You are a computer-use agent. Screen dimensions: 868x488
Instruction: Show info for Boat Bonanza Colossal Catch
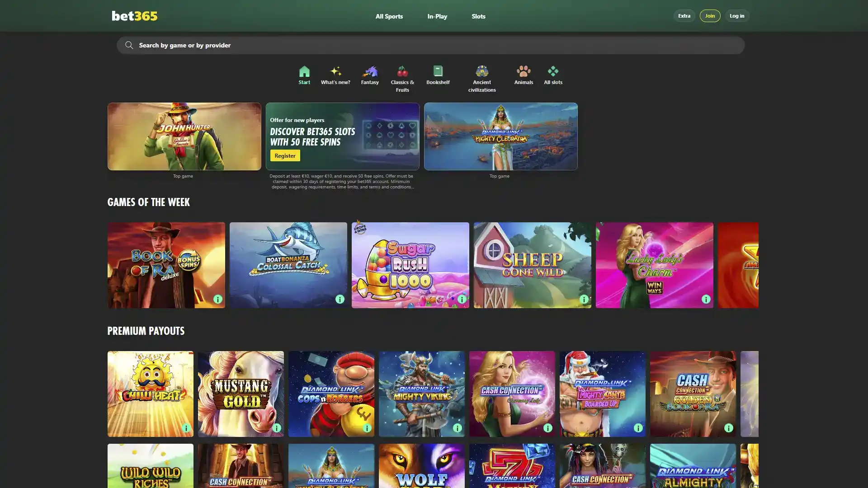pos(340,299)
